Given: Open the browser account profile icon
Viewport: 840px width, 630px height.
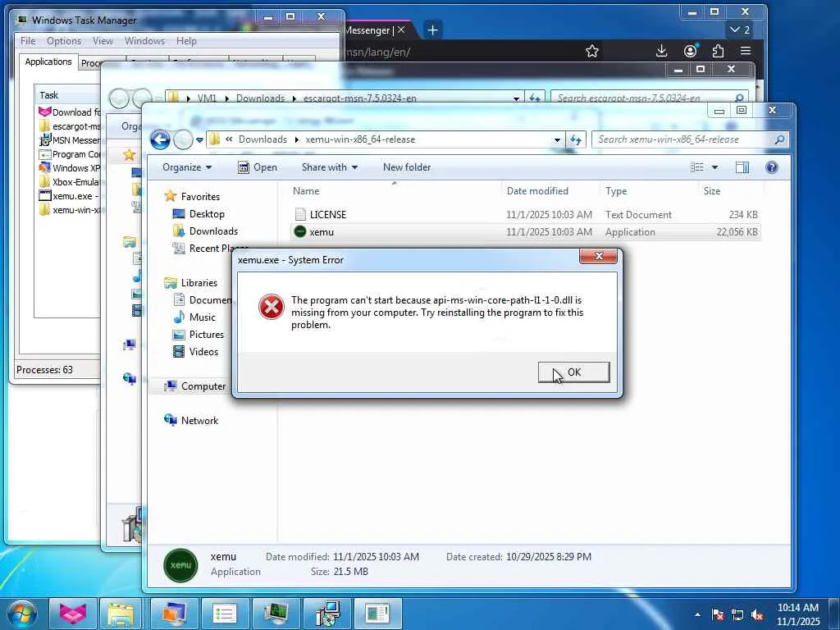Looking at the screenshot, I should (x=691, y=51).
